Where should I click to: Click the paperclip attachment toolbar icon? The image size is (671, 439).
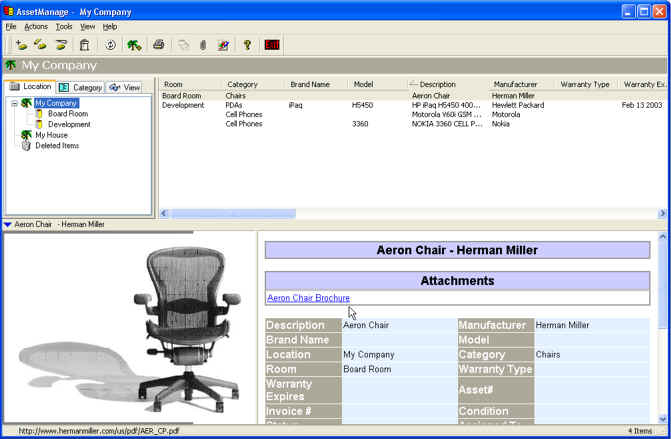(203, 44)
